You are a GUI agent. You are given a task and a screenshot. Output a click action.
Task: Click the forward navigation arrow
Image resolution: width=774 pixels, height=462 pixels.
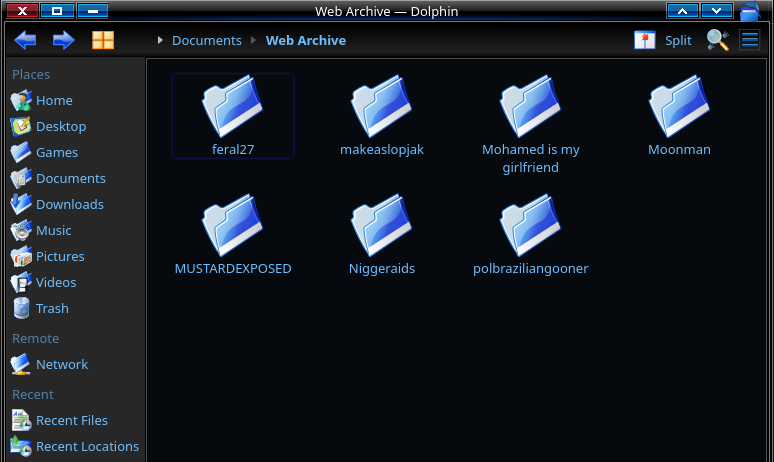tap(63, 40)
